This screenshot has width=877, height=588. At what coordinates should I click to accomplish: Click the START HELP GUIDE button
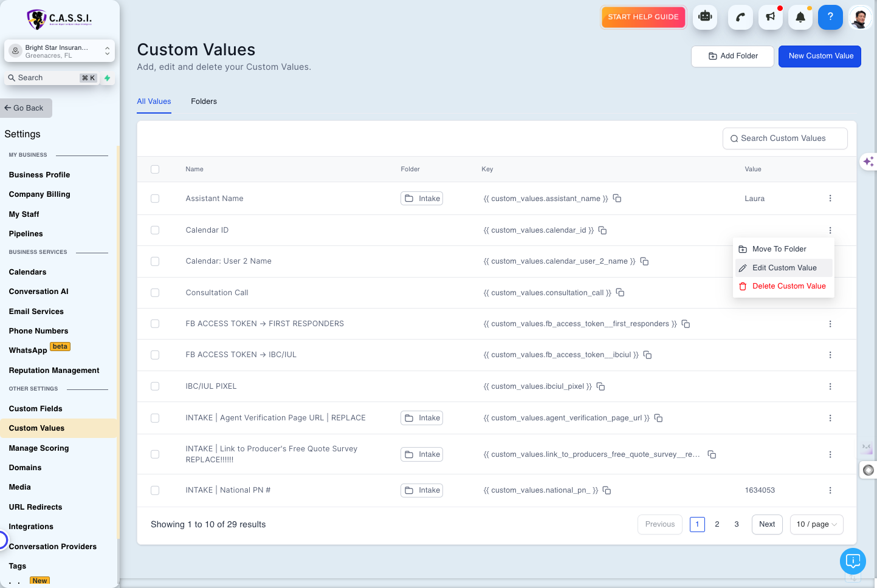[643, 17]
